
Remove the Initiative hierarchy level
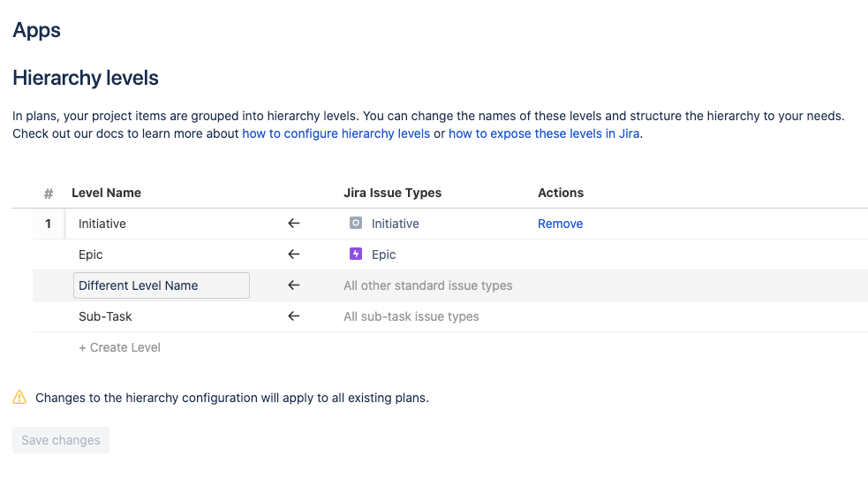pyautogui.click(x=560, y=224)
